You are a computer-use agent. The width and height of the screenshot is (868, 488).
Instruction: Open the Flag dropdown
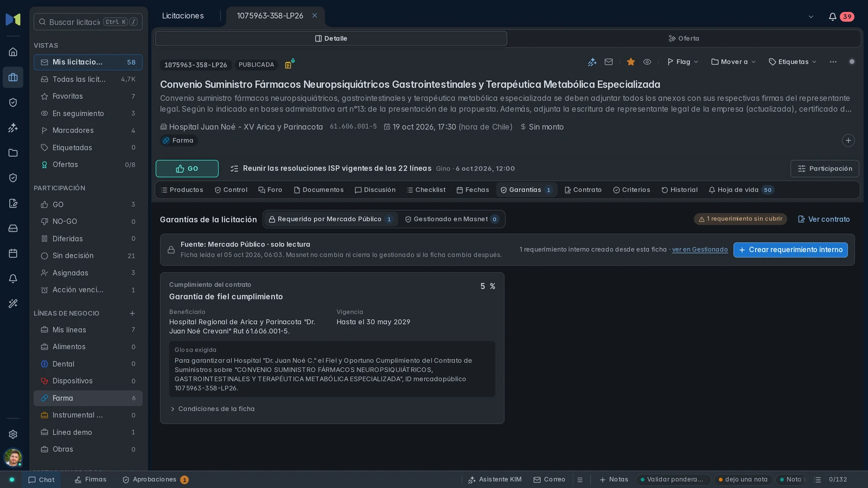pyautogui.click(x=682, y=62)
